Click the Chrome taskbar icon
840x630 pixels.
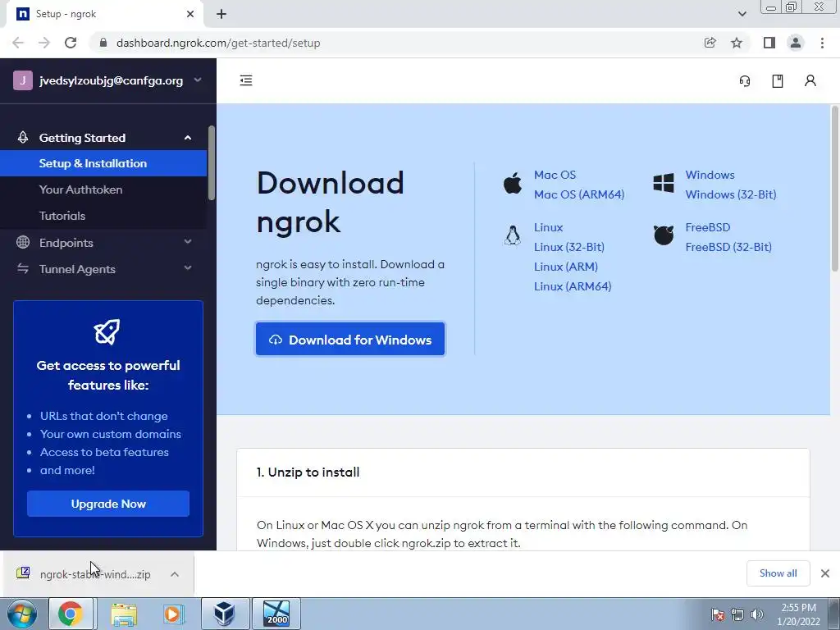pyautogui.click(x=71, y=614)
